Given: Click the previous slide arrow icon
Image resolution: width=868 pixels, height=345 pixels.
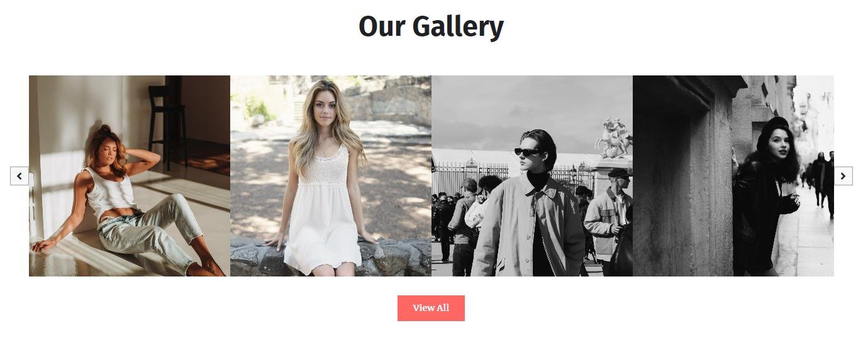Looking at the screenshot, I should tap(19, 176).
